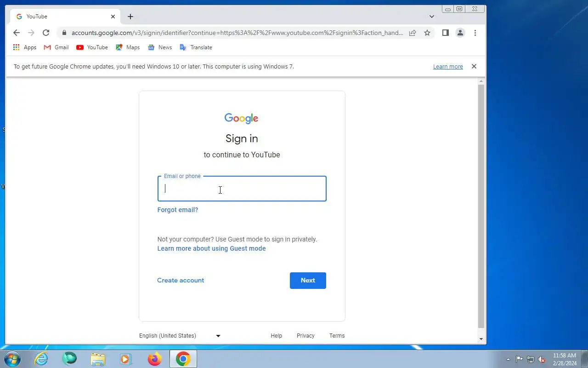Open a new tab with the plus button

130,17
